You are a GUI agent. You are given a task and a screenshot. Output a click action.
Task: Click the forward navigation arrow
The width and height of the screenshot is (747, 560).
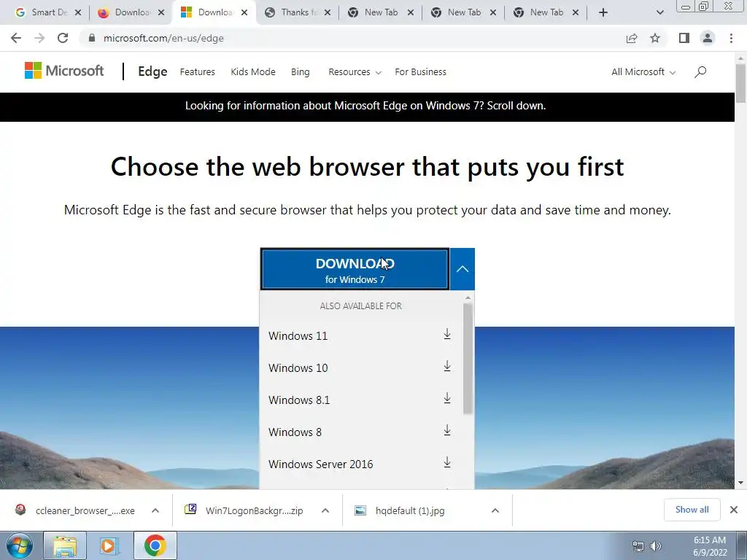(x=39, y=38)
